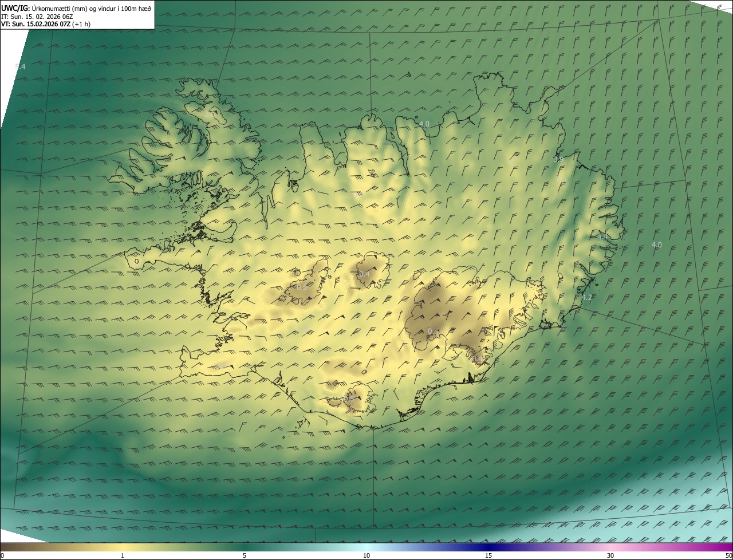Click the "UWC/IG: Úrkomumætti (mm) og vindur" title line
Image resolution: width=733 pixels, height=560 pixels.
pos(76,8)
